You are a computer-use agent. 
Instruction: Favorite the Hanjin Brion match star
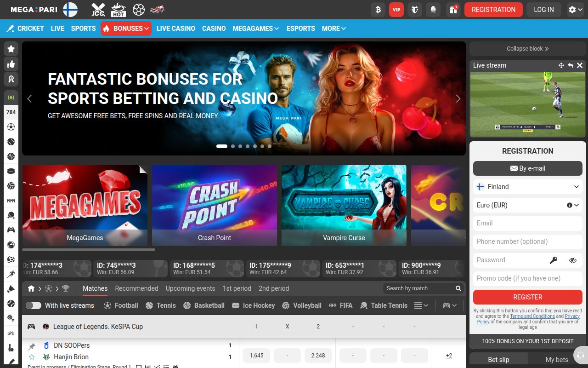click(32, 357)
